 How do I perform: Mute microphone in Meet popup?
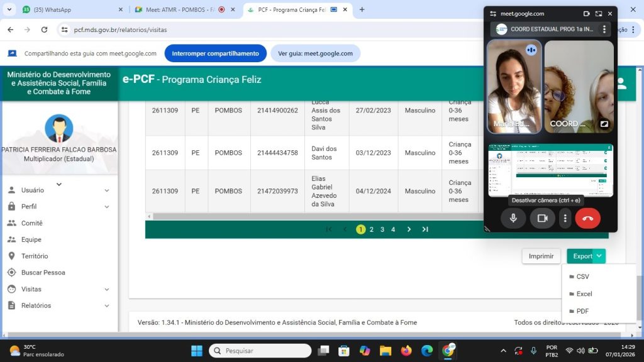click(513, 218)
